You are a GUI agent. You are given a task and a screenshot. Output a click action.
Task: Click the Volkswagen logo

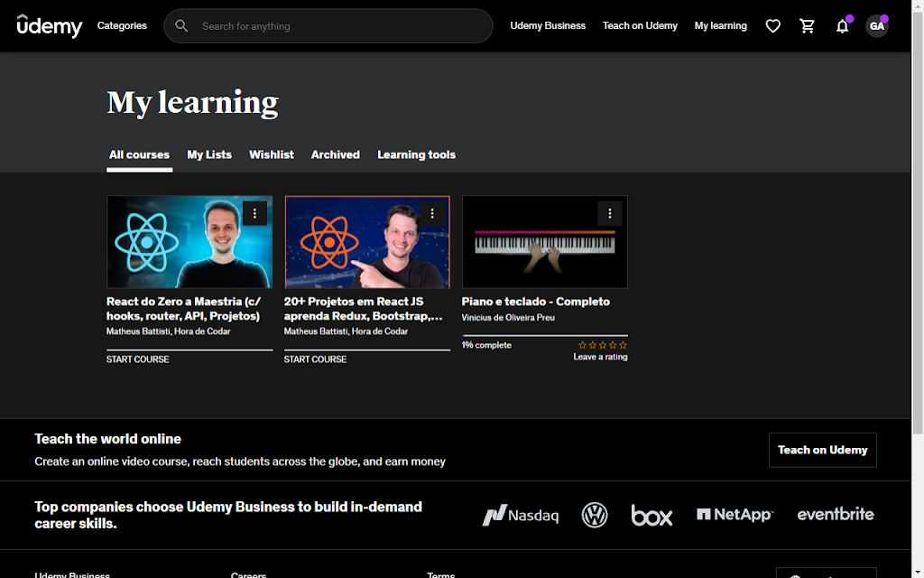point(595,515)
